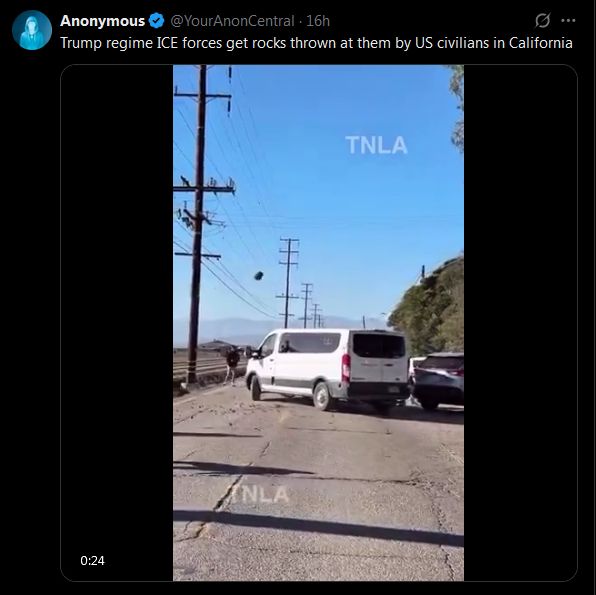Click the person standing beside the van

click(231, 365)
